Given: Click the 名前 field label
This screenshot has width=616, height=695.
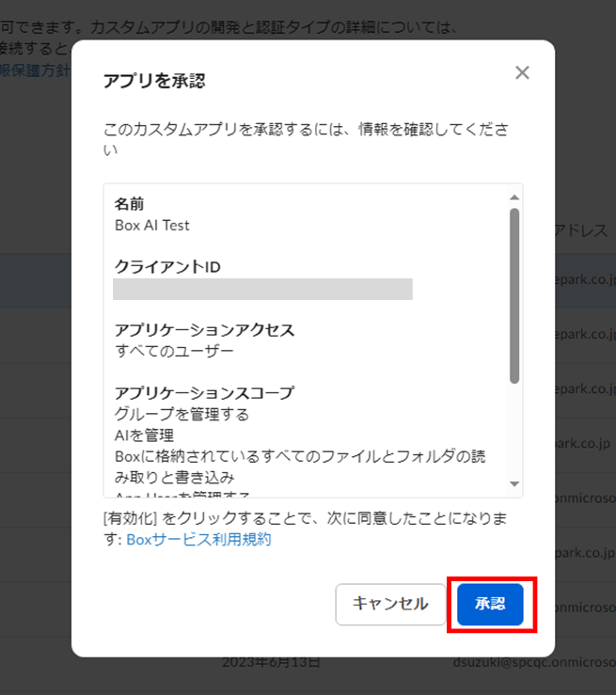Looking at the screenshot, I should click(129, 204).
